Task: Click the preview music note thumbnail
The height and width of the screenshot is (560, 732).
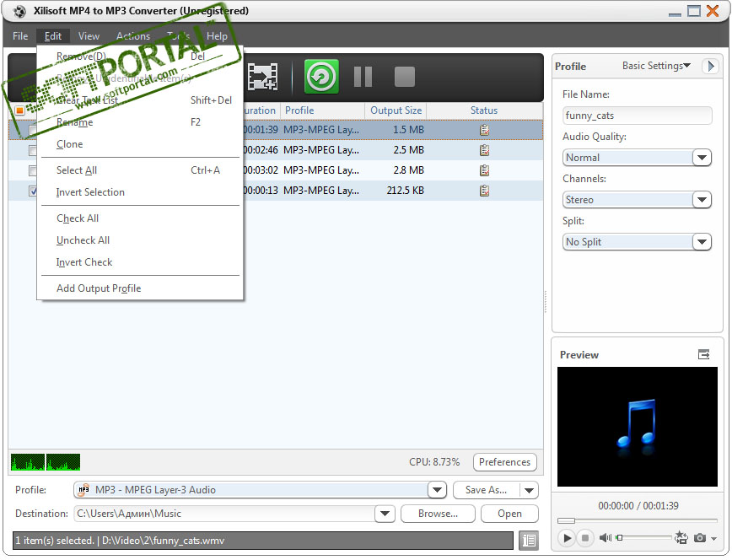Action: click(x=638, y=427)
